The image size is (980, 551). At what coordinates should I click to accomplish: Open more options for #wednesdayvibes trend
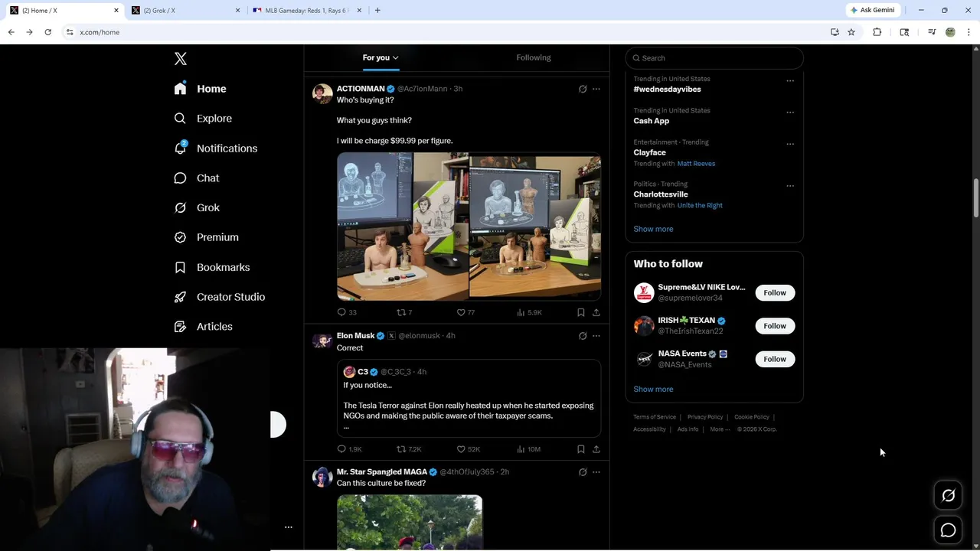(790, 80)
